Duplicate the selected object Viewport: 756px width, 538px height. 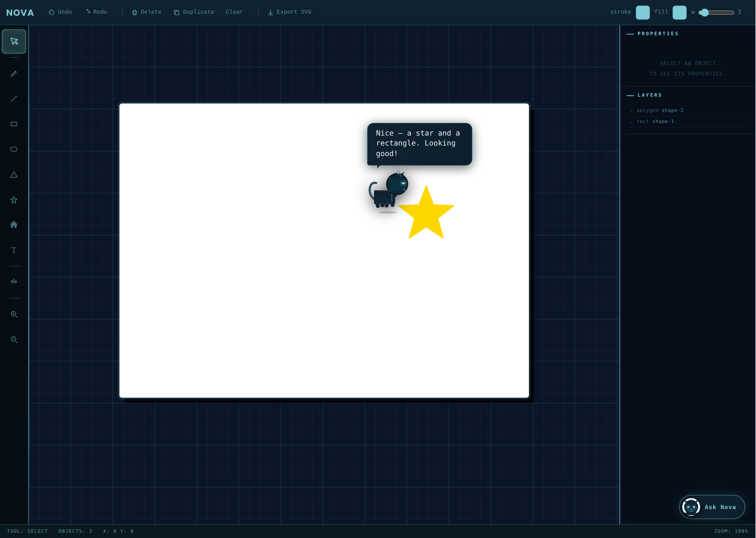tap(194, 12)
